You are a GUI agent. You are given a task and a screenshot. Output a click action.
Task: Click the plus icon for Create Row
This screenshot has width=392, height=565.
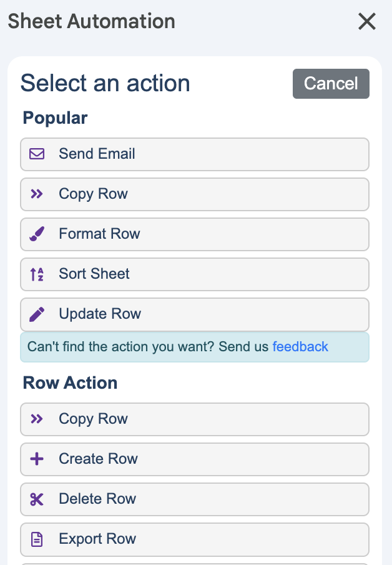coord(37,459)
